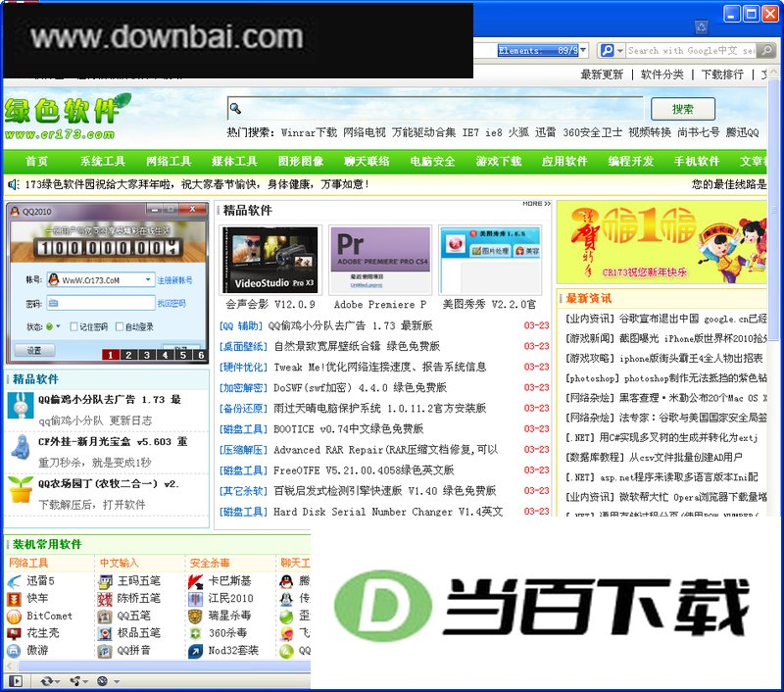Tick the 自动登录 checkbox
The height and width of the screenshot is (692, 784).
(120, 326)
